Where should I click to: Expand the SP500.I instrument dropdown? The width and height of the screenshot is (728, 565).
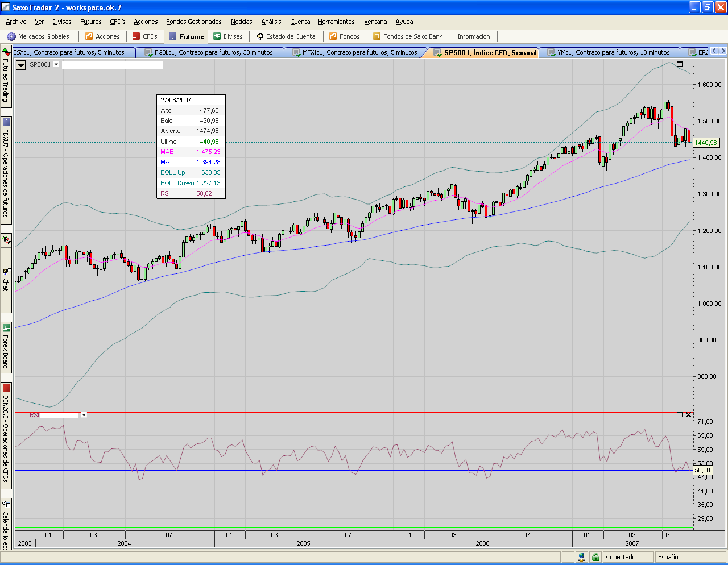click(x=56, y=65)
